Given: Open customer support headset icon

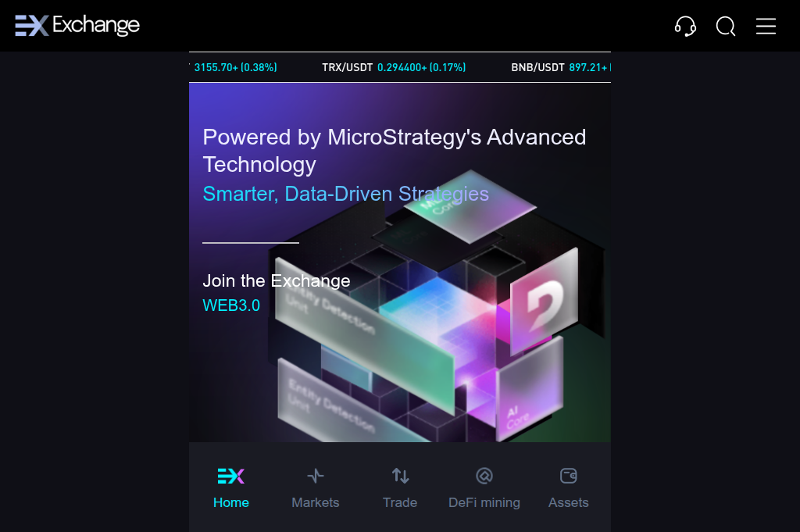Looking at the screenshot, I should tap(685, 26).
